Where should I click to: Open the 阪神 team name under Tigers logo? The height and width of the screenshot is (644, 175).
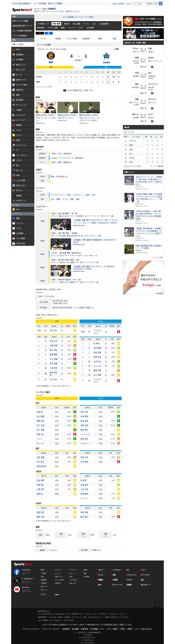[51, 62]
